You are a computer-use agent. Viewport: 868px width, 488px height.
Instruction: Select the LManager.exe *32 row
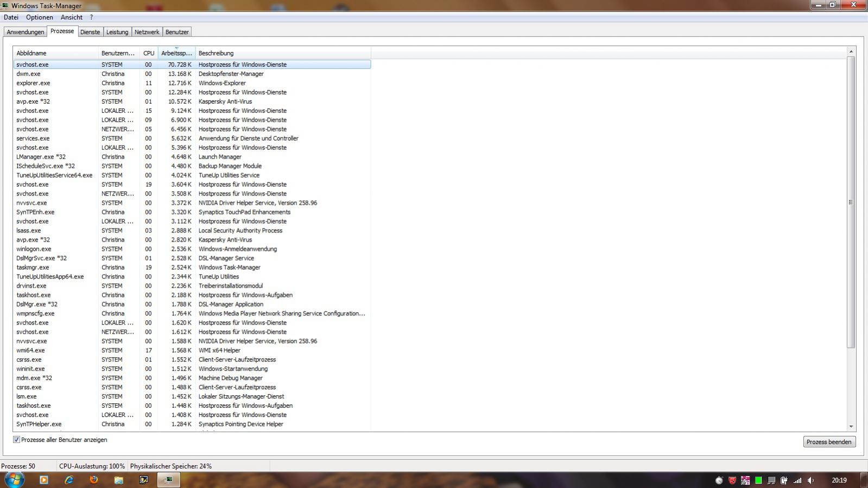(192, 157)
